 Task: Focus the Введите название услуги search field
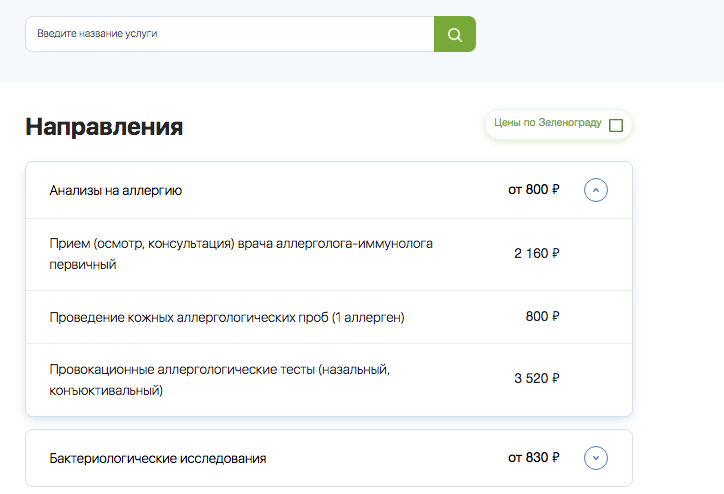click(x=230, y=34)
